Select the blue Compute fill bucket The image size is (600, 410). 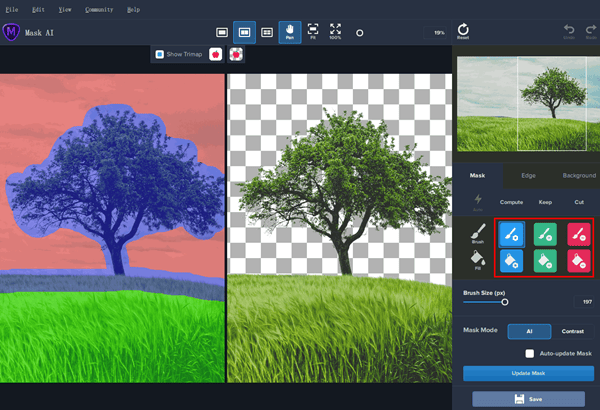512,260
